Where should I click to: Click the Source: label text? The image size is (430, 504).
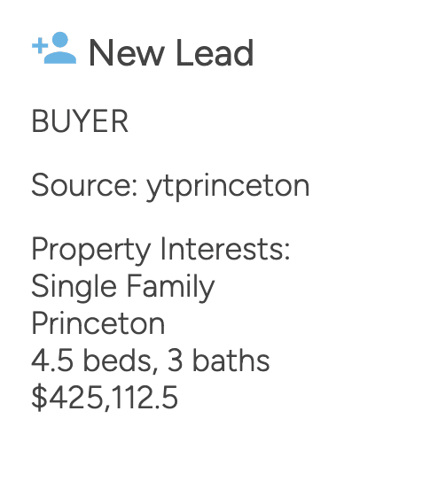[84, 185]
